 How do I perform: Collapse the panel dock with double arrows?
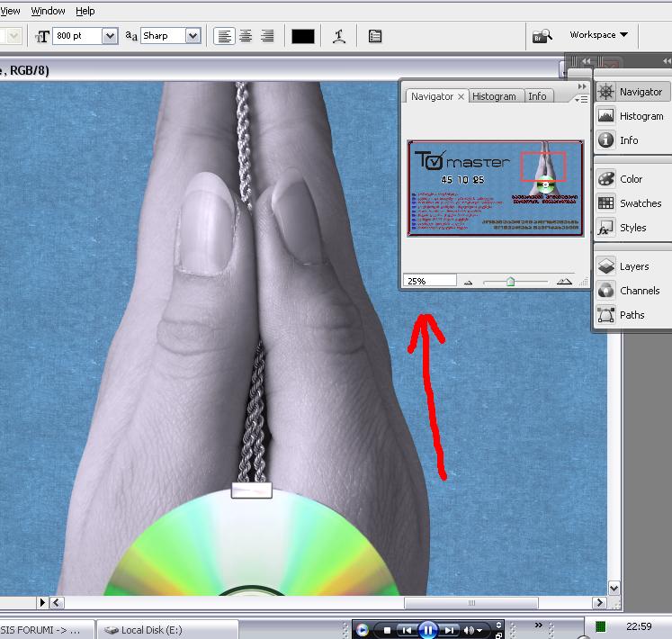click(667, 61)
